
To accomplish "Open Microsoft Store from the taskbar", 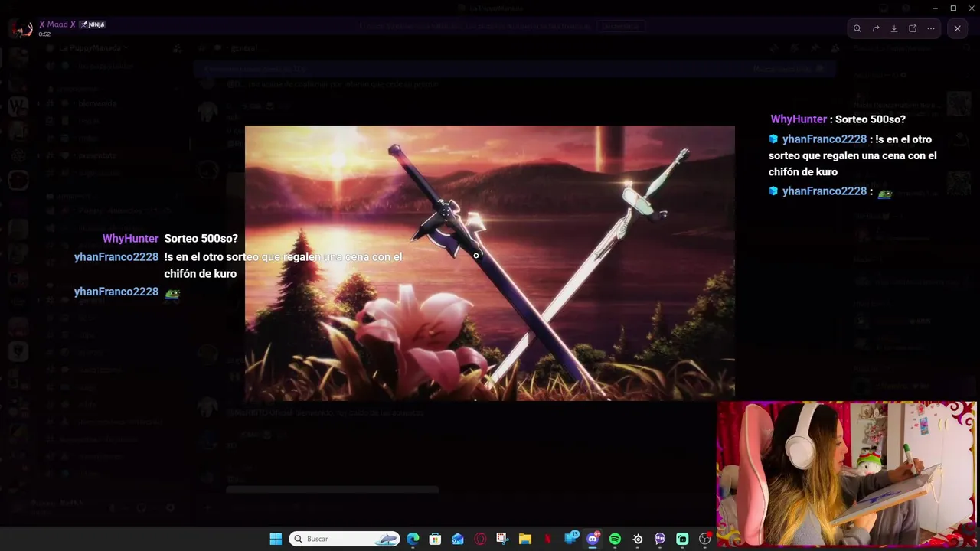I will point(436,539).
